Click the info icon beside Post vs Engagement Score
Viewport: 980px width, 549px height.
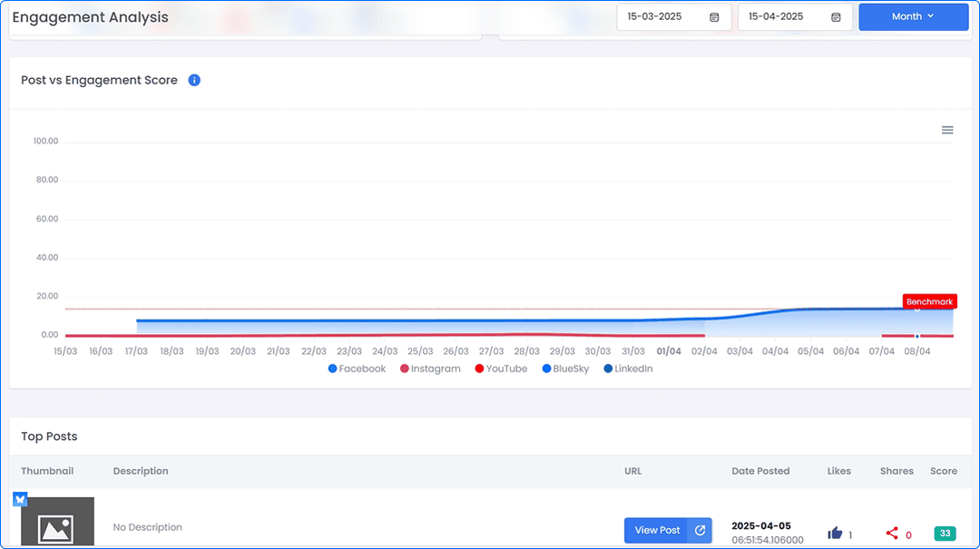(x=194, y=81)
